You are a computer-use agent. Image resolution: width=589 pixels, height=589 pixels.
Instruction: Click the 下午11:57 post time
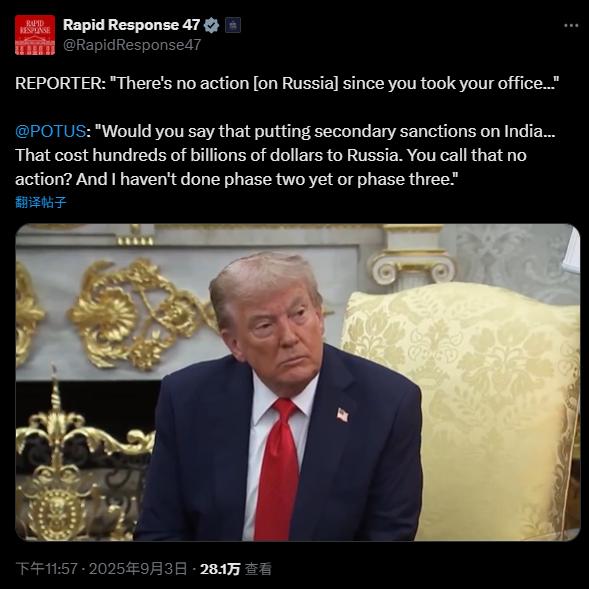(x=47, y=569)
